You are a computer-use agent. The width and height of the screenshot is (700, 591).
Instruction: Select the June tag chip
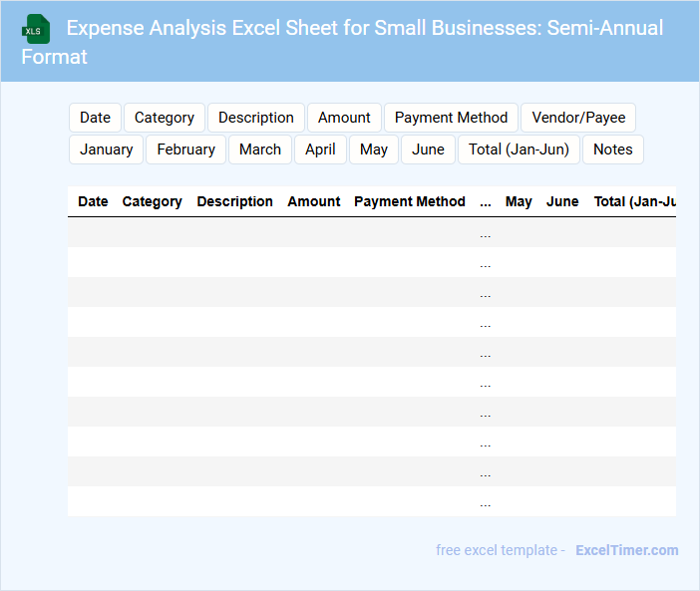tap(428, 149)
